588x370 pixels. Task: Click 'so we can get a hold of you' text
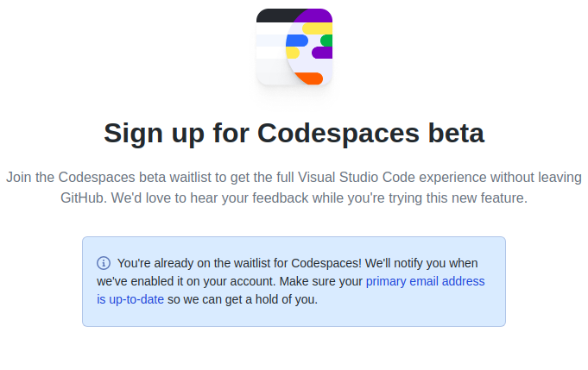243,299
